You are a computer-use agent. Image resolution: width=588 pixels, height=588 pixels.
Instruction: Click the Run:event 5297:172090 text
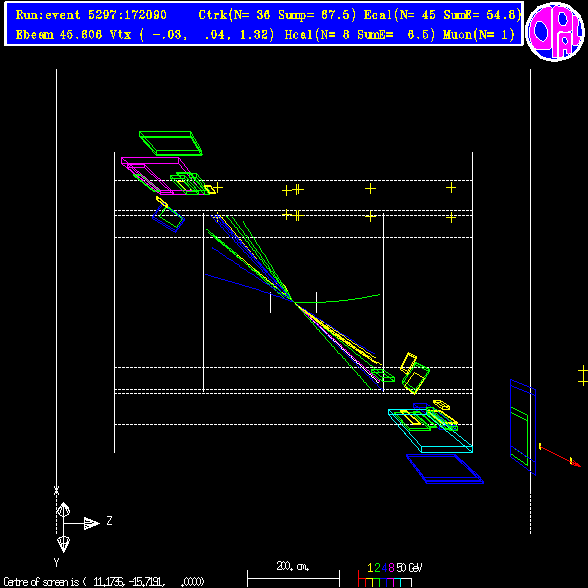pos(91,15)
